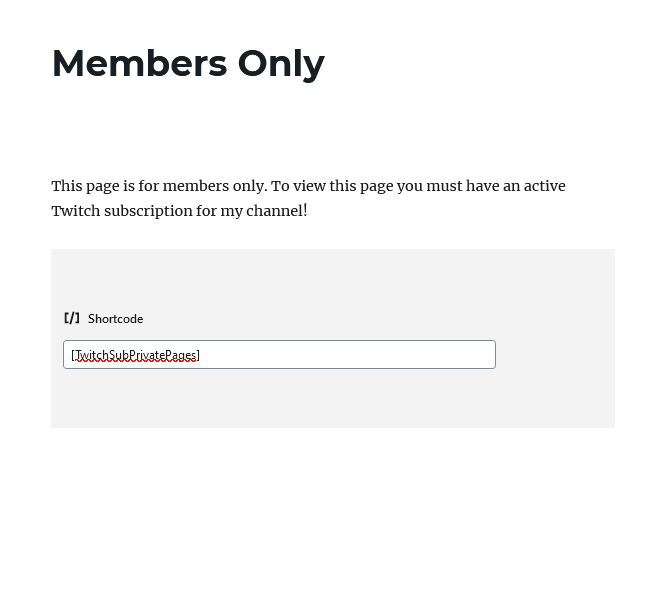Viewport: 672px width, 593px height.
Task: Click the misspelled TwitchSubPrivatePages text
Action: [135, 355]
